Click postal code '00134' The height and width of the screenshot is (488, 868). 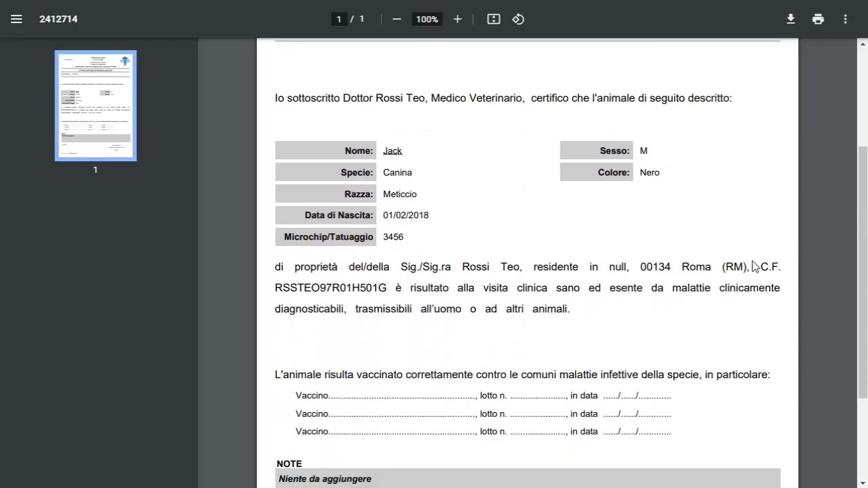coord(655,266)
